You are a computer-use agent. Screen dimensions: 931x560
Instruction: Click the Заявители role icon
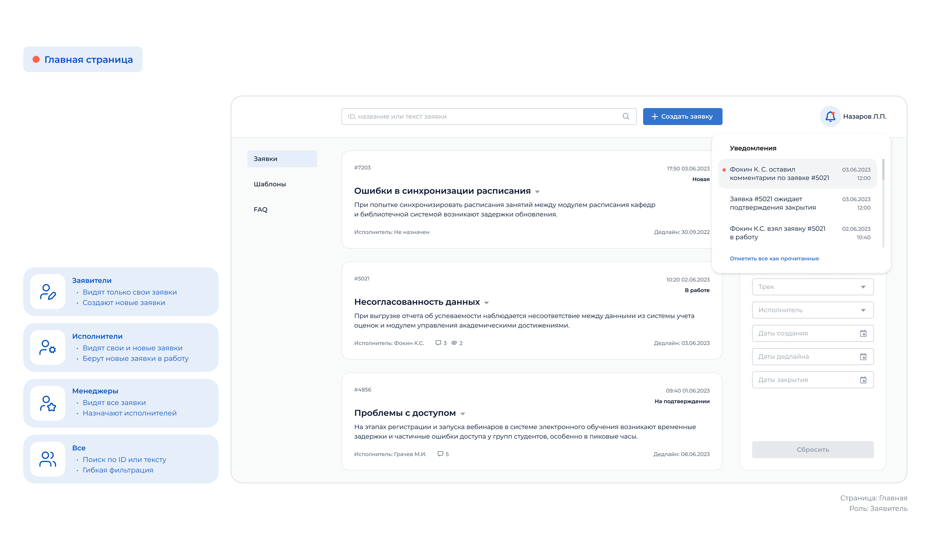click(x=48, y=292)
